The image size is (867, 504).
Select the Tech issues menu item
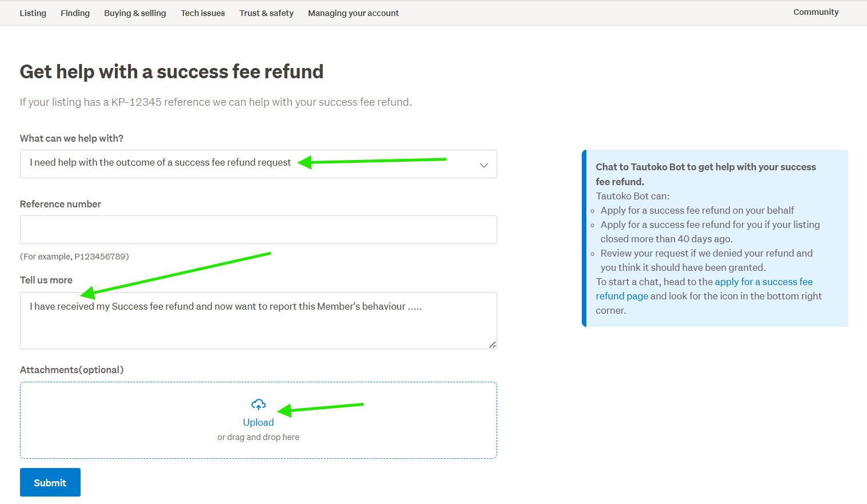[203, 13]
